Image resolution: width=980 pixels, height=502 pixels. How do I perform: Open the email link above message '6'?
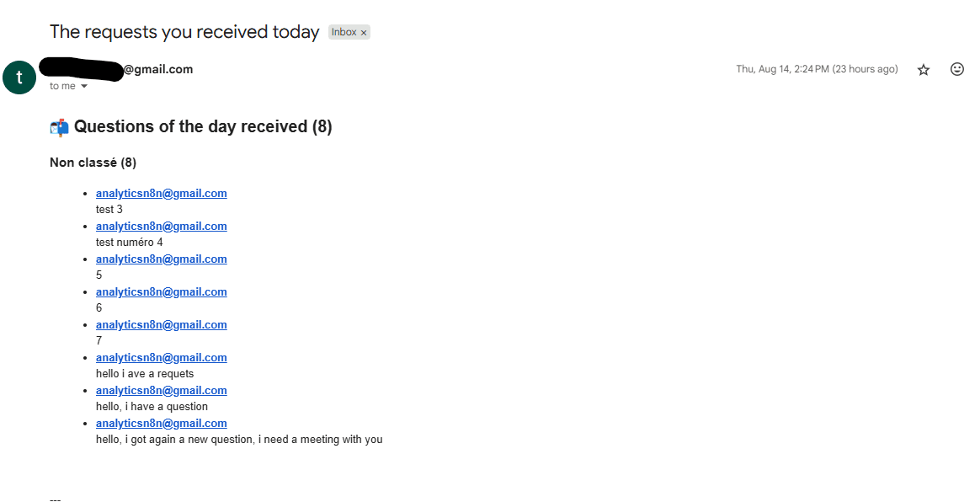pyautogui.click(x=162, y=292)
